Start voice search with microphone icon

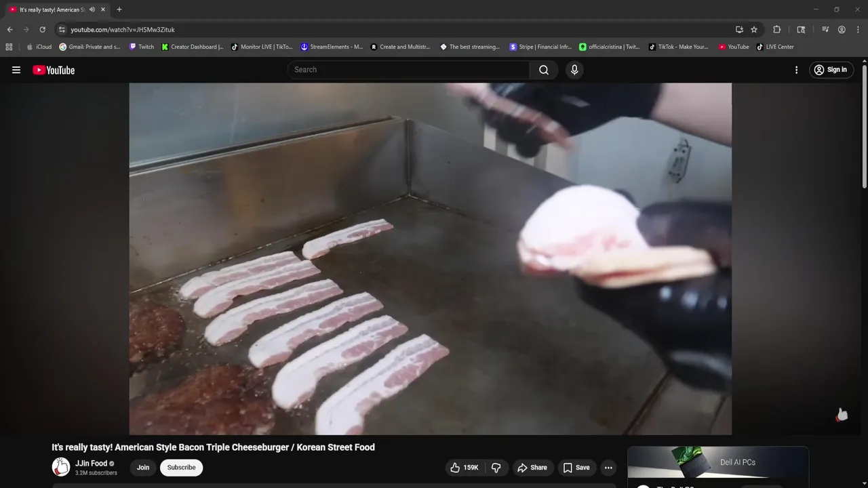pos(574,70)
